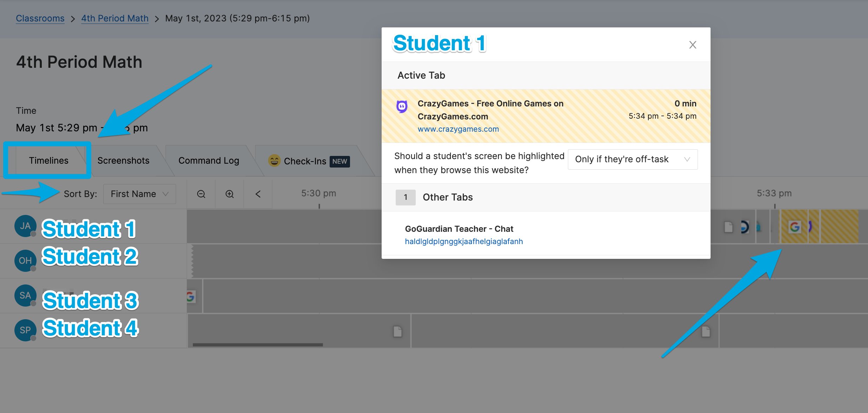Click the CrazyGames favicon in Active Tab
868x413 pixels.
[402, 106]
